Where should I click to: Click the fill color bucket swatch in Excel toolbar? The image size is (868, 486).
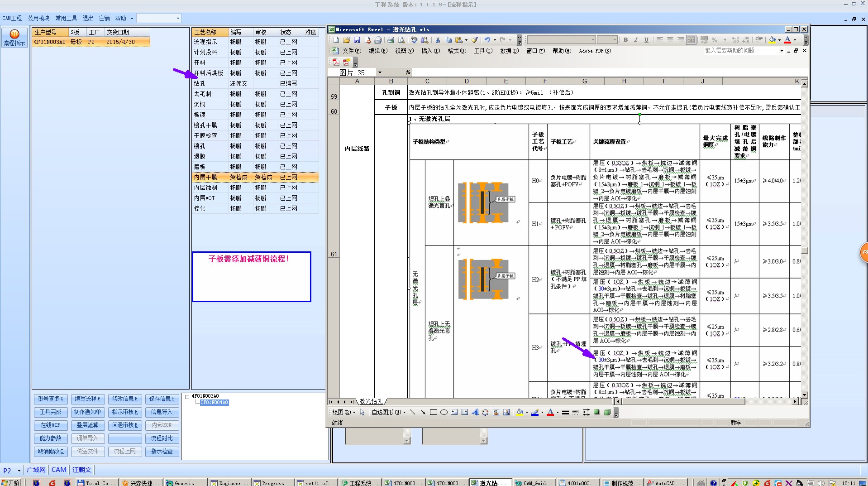[772, 40]
